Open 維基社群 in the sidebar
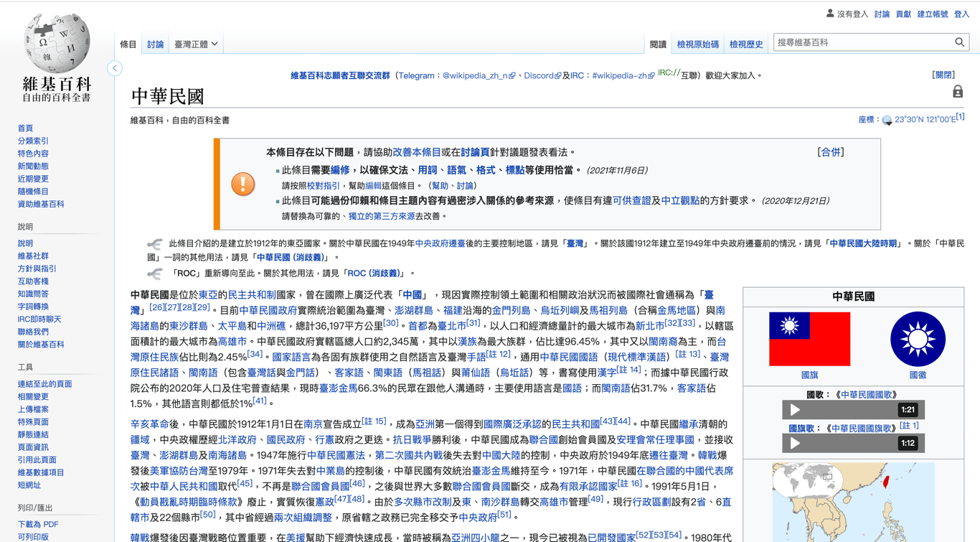 [33, 256]
